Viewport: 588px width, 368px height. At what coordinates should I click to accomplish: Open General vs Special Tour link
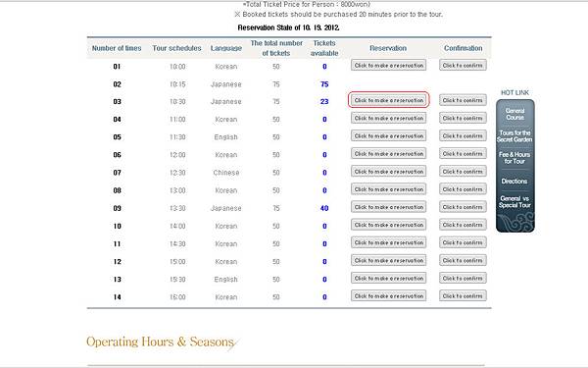pos(514,201)
